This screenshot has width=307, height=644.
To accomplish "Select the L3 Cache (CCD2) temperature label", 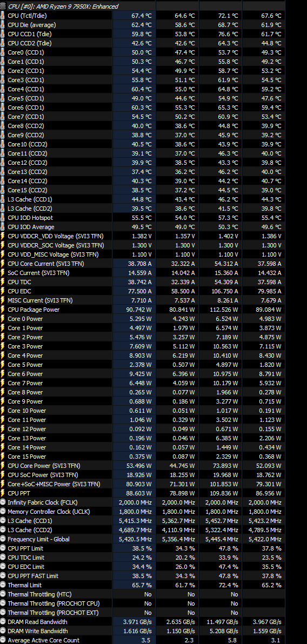I will click(x=30, y=209).
